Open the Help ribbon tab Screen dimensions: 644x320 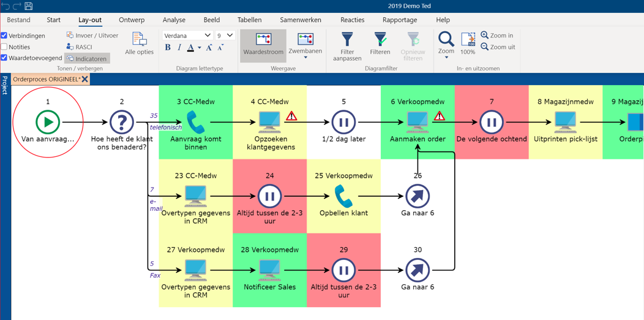point(443,20)
